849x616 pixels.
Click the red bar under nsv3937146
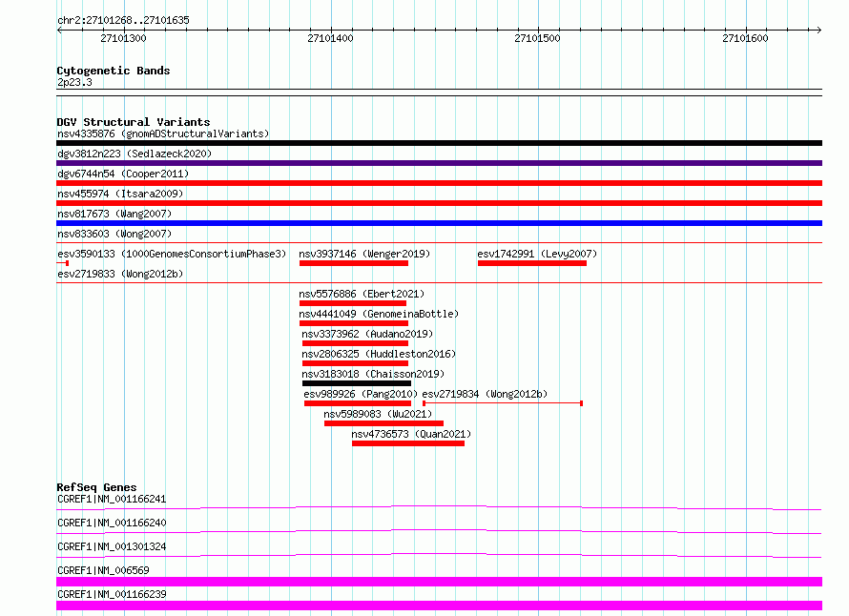click(x=354, y=263)
